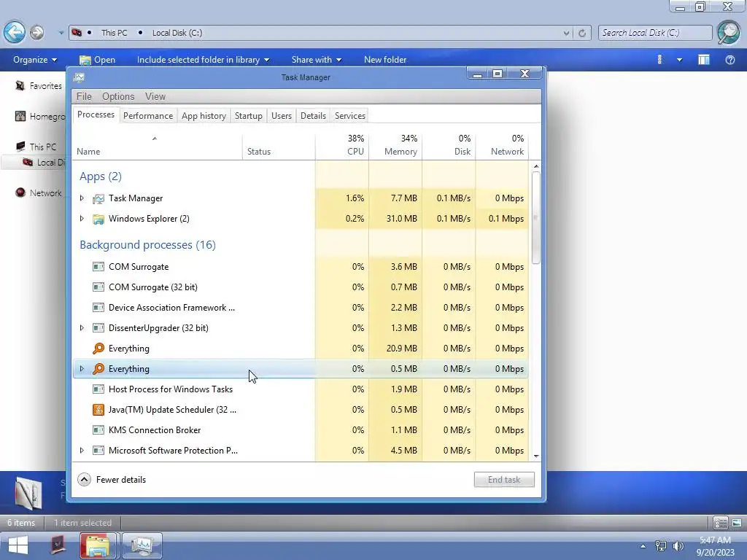The image size is (747, 560).
Task: Open address bar history dropdown arrow
Action: (566, 33)
